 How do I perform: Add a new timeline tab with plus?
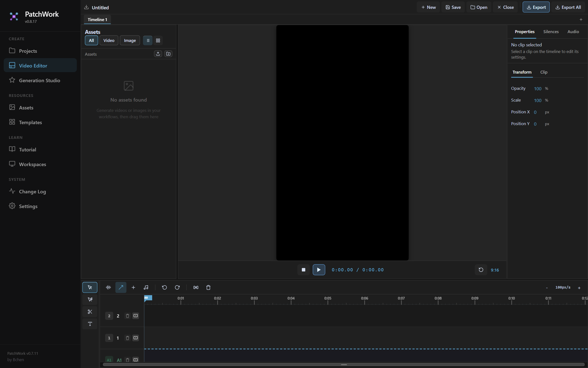tap(581, 20)
